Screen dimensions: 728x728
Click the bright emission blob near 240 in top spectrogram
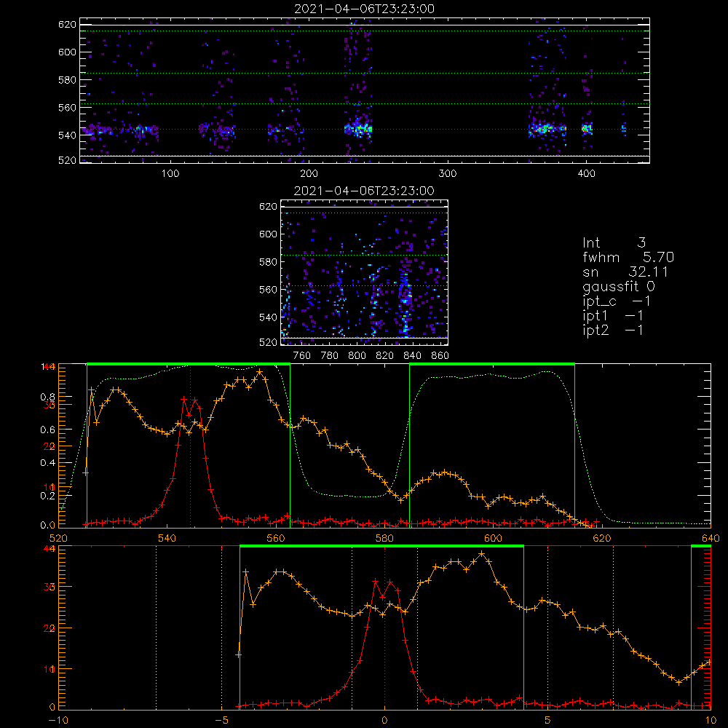pyautogui.click(x=358, y=129)
